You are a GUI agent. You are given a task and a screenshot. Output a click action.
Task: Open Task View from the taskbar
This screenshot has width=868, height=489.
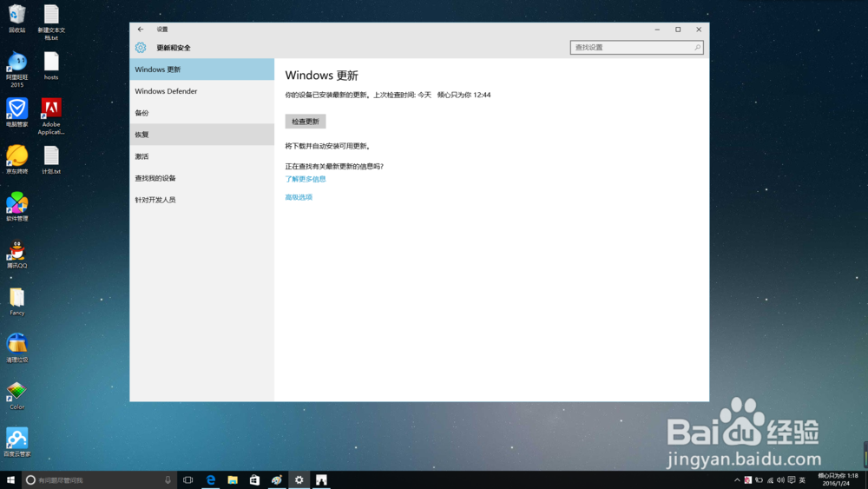[x=188, y=480]
